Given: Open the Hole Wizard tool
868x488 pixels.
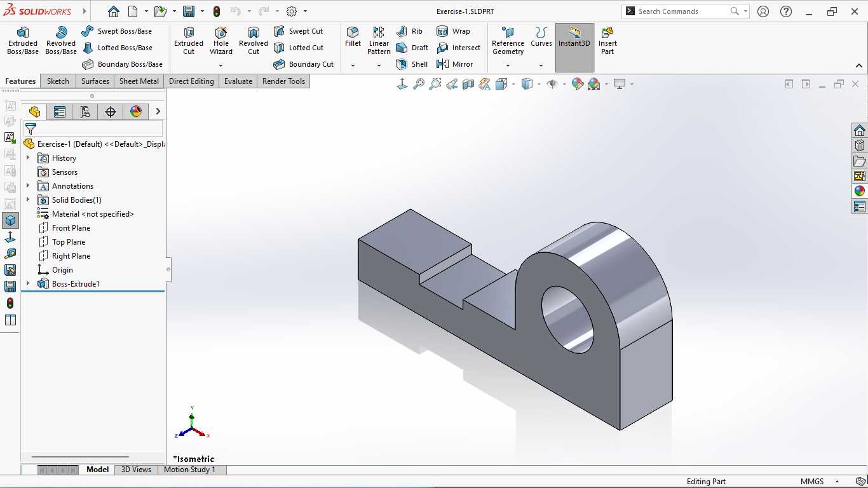Looking at the screenshot, I should (x=221, y=41).
